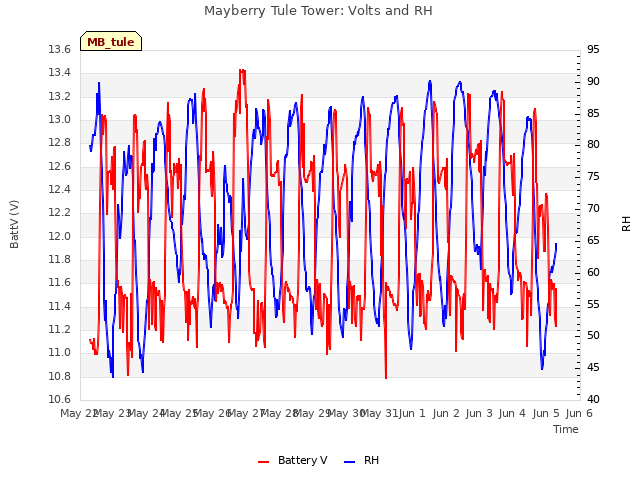Click the 13.0 left axis value
This screenshot has width=640, height=480.
pyautogui.click(x=60, y=120)
